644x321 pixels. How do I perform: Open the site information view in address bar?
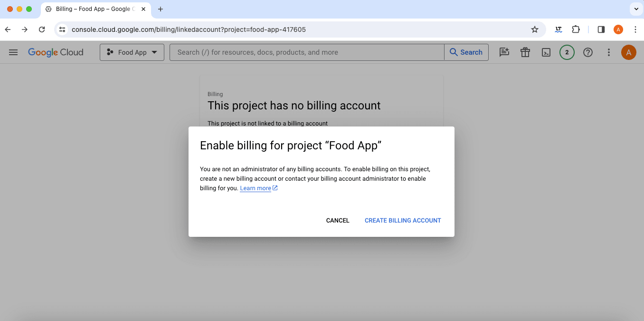(x=62, y=29)
